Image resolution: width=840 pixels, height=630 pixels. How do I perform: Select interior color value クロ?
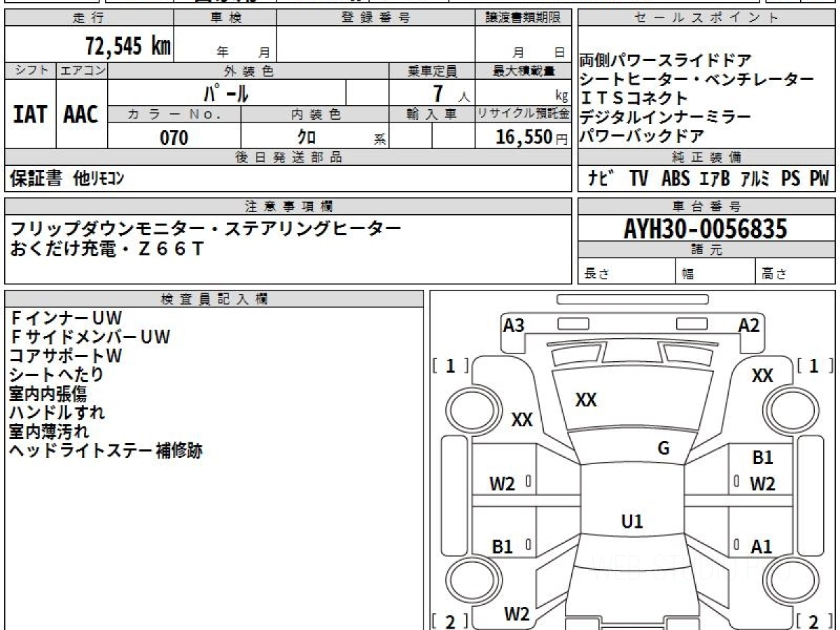point(307,137)
